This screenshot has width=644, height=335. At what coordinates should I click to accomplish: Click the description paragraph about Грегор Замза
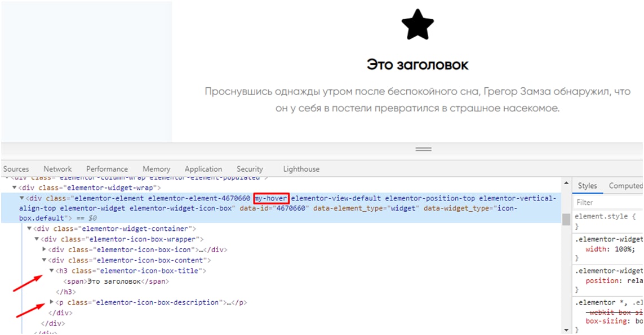[418, 100]
